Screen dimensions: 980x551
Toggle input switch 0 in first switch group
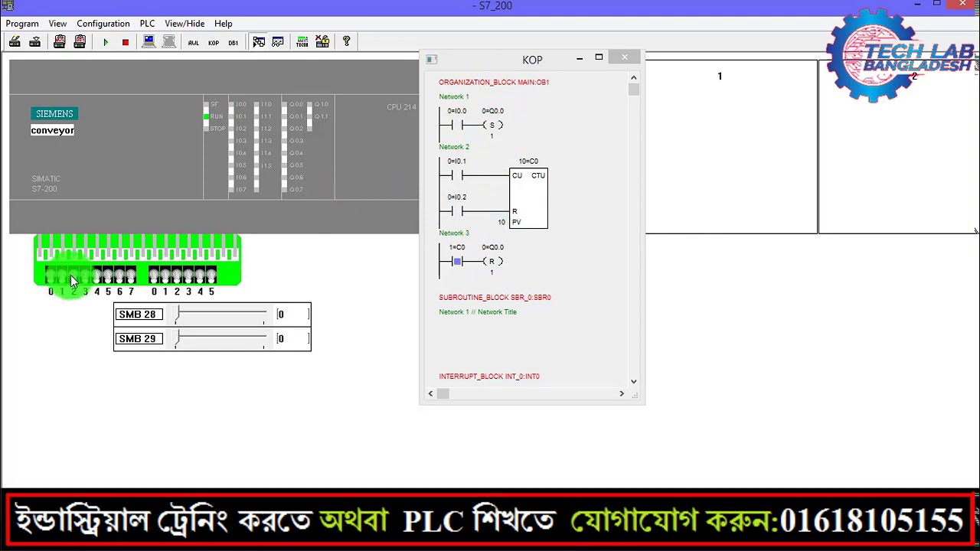(x=51, y=275)
